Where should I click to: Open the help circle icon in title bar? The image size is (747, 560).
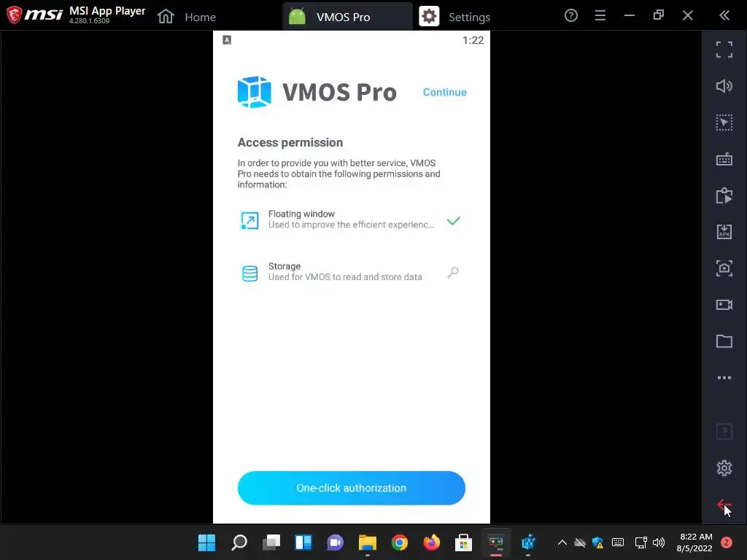[570, 16]
